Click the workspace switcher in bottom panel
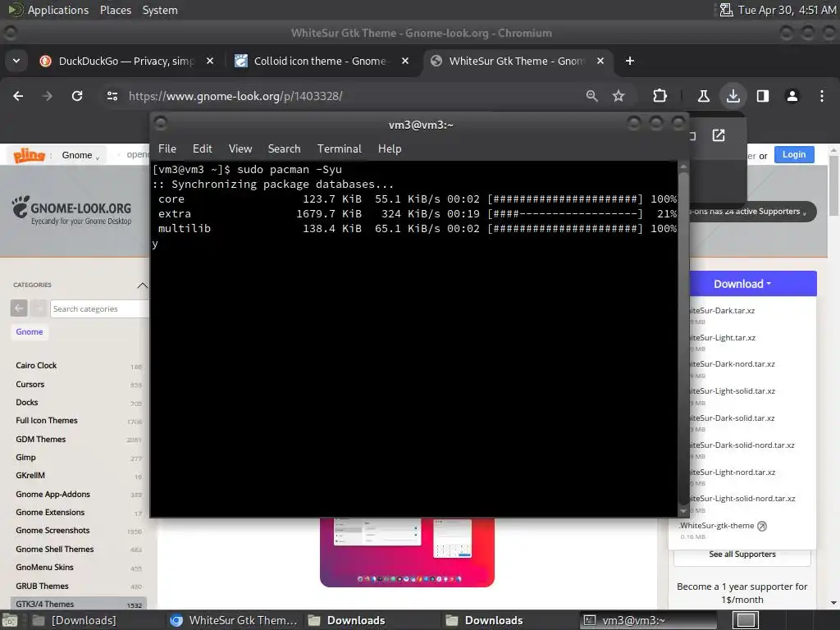 746,620
